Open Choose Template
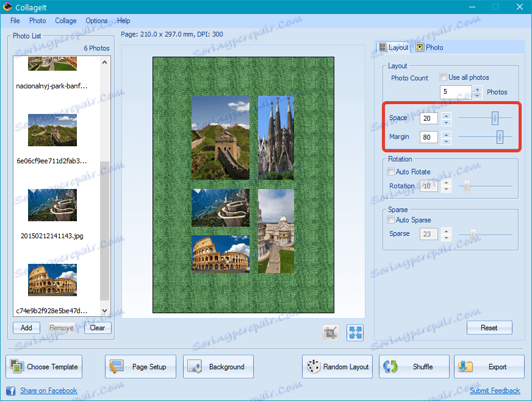 [x=44, y=366]
